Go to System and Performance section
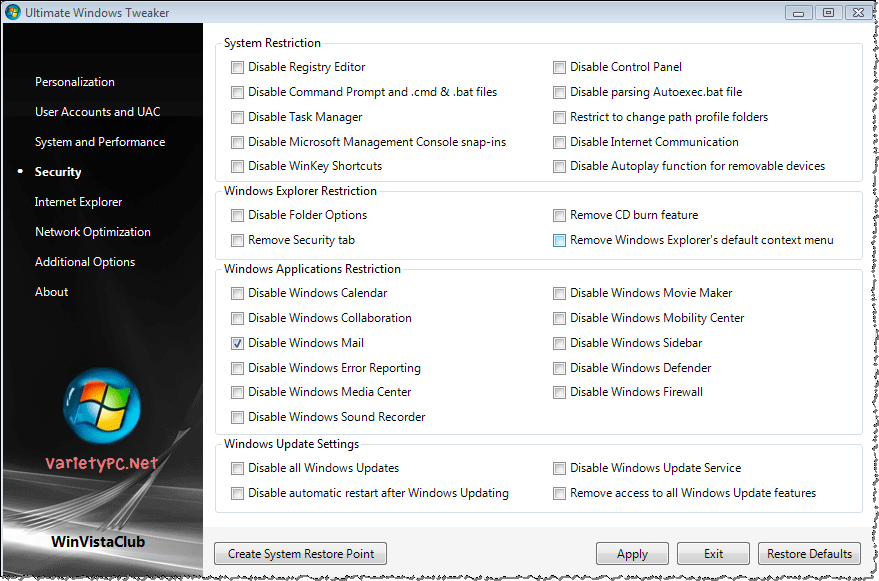Viewport: 879px width, 581px height. (x=100, y=142)
